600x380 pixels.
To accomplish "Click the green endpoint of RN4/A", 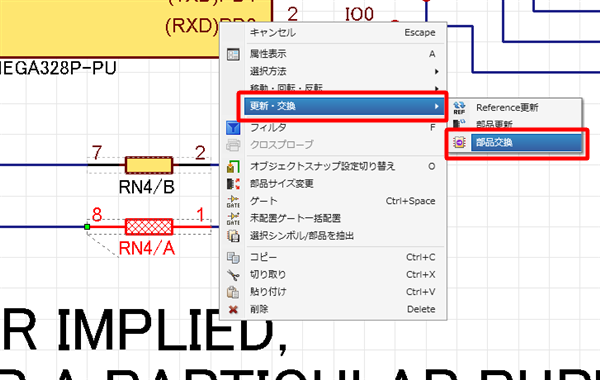I will point(87,227).
